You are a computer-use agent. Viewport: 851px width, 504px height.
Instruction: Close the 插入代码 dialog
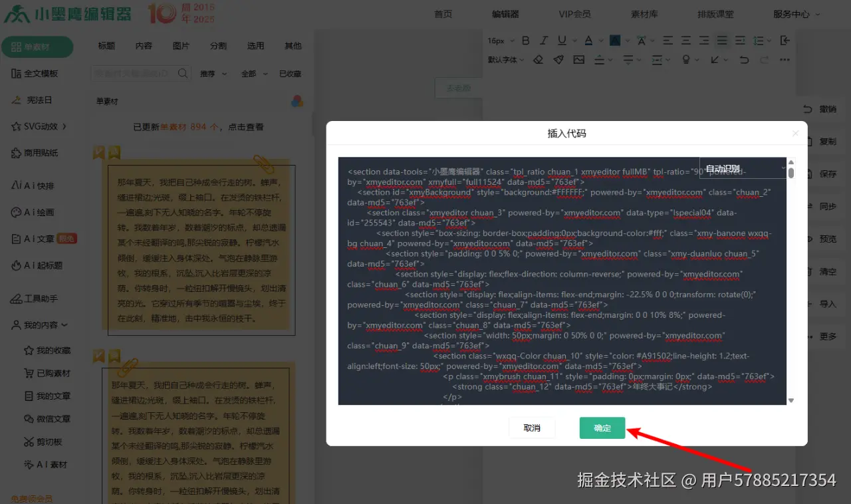point(795,134)
